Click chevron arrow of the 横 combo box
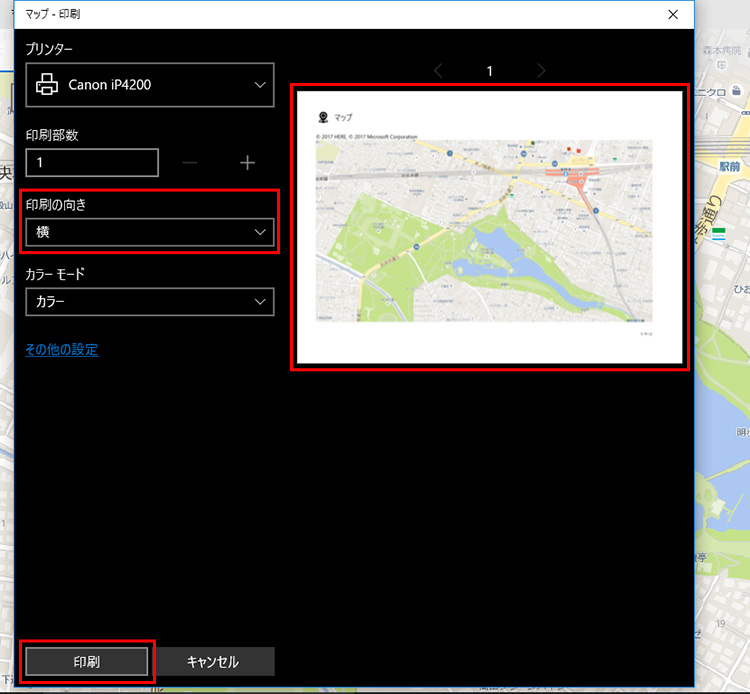This screenshot has width=750, height=694. point(261,232)
